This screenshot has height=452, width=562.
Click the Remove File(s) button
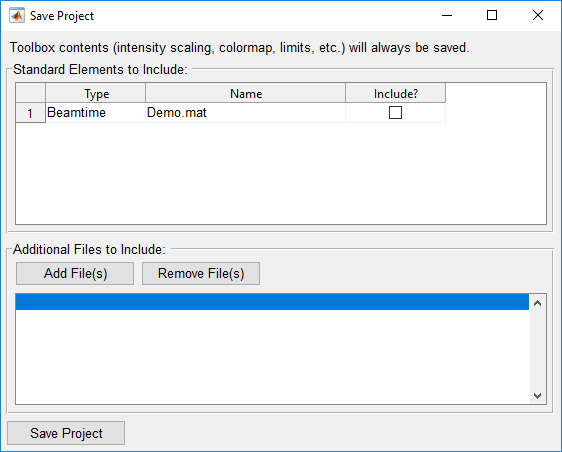(x=201, y=273)
